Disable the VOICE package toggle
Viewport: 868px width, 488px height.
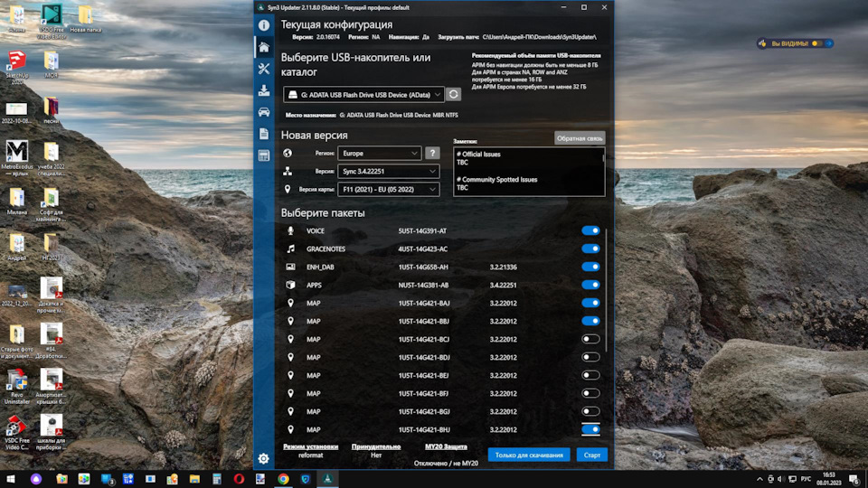click(x=590, y=230)
